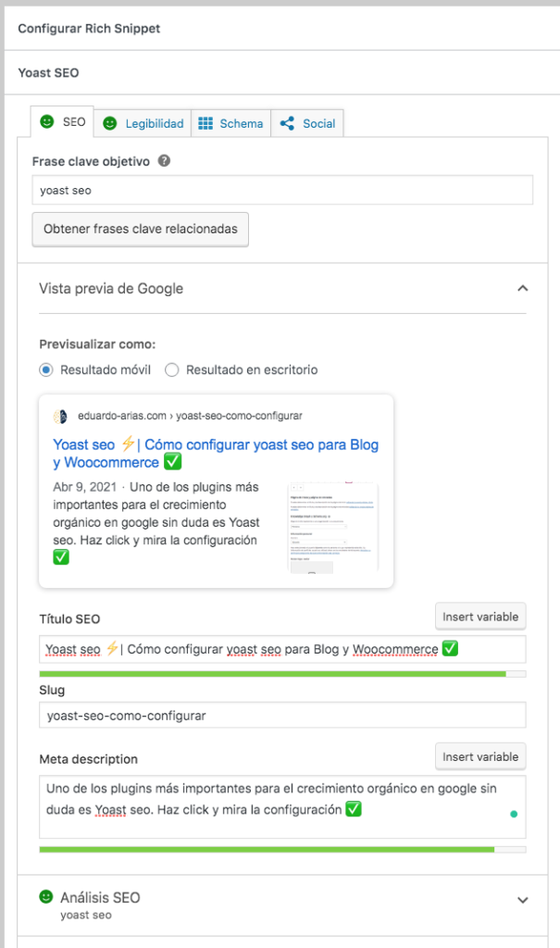Click the site favicon in Google preview
The image size is (560, 948).
(x=60, y=416)
